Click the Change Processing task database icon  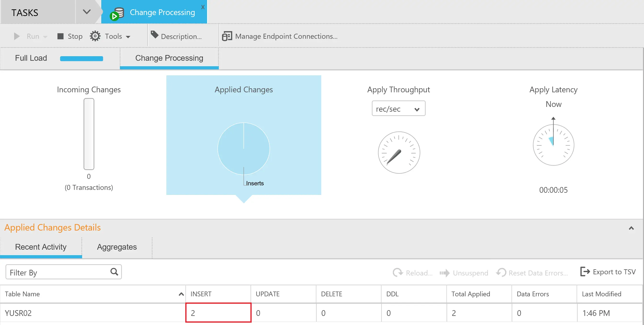[x=117, y=14]
